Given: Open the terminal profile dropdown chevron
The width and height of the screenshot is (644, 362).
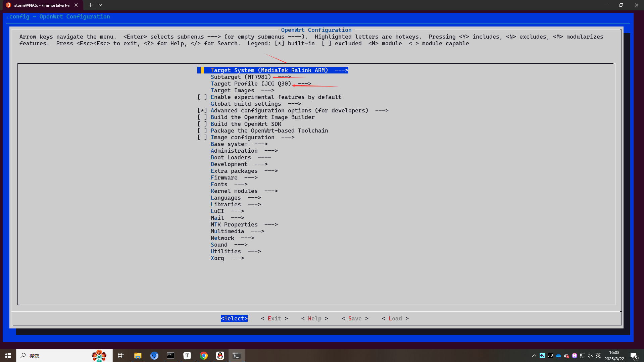Looking at the screenshot, I should pyautogui.click(x=100, y=5).
